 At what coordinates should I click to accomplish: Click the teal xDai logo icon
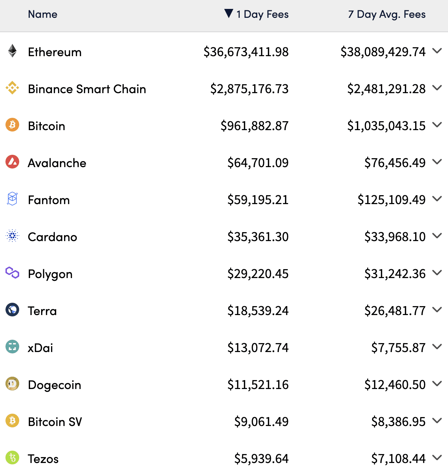pyautogui.click(x=12, y=347)
